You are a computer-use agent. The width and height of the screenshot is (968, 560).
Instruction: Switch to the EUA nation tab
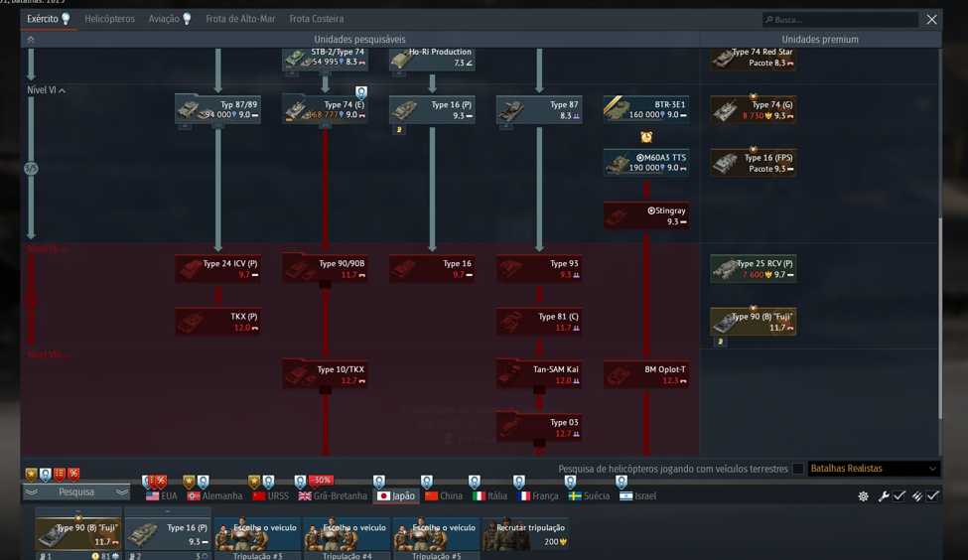(x=162, y=495)
